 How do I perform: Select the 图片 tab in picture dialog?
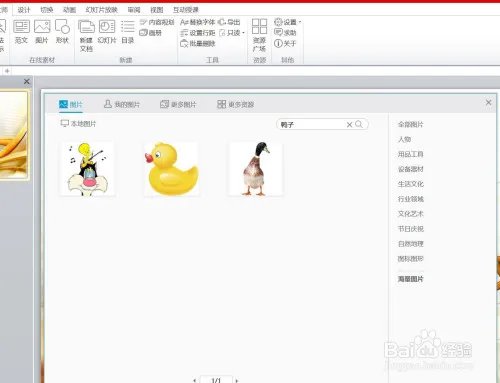pos(71,104)
